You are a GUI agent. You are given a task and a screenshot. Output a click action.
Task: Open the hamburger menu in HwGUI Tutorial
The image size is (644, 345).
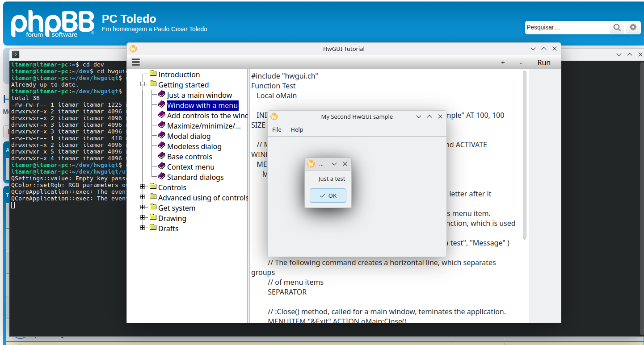136,62
